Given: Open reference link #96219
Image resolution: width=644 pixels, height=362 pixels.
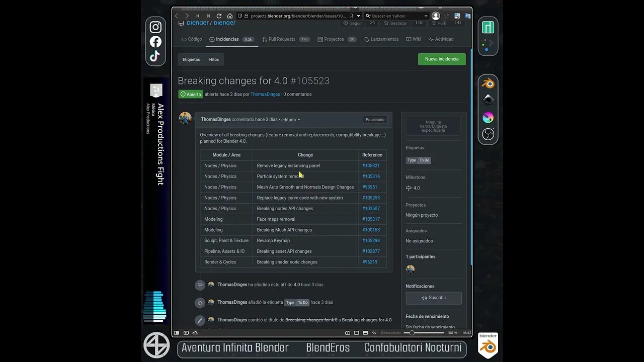Looking at the screenshot, I should click(370, 262).
